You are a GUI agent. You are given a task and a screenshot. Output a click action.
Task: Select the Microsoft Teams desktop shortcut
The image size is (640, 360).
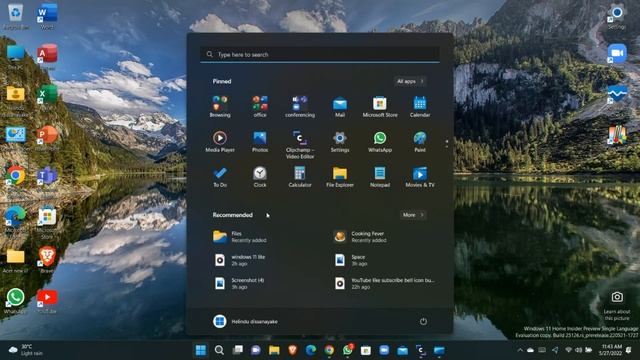tap(47, 179)
